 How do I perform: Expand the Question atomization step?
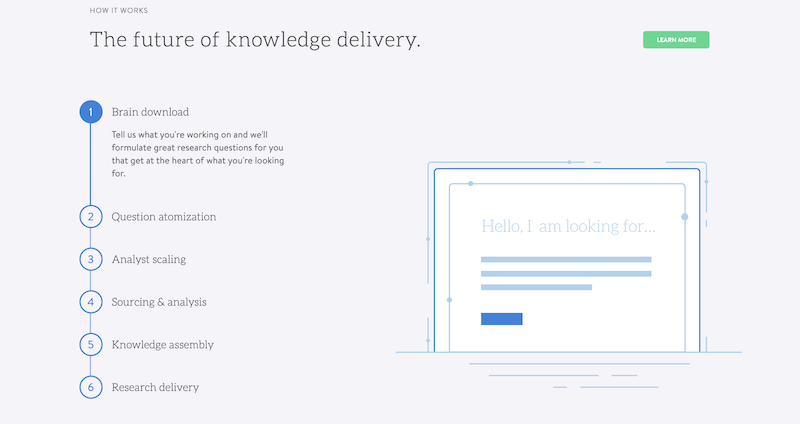[163, 216]
